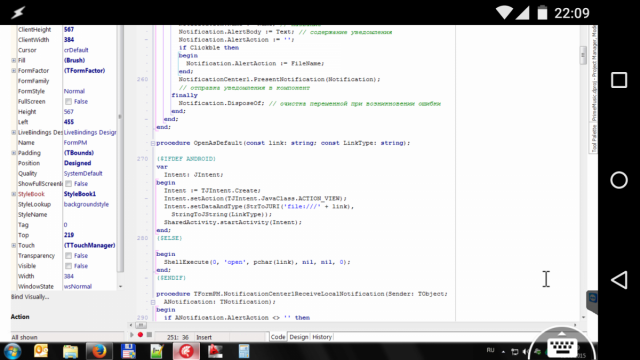The image size is (640, 360).
Task: Expand the StyleBook property node
Action: pos(13,194)
